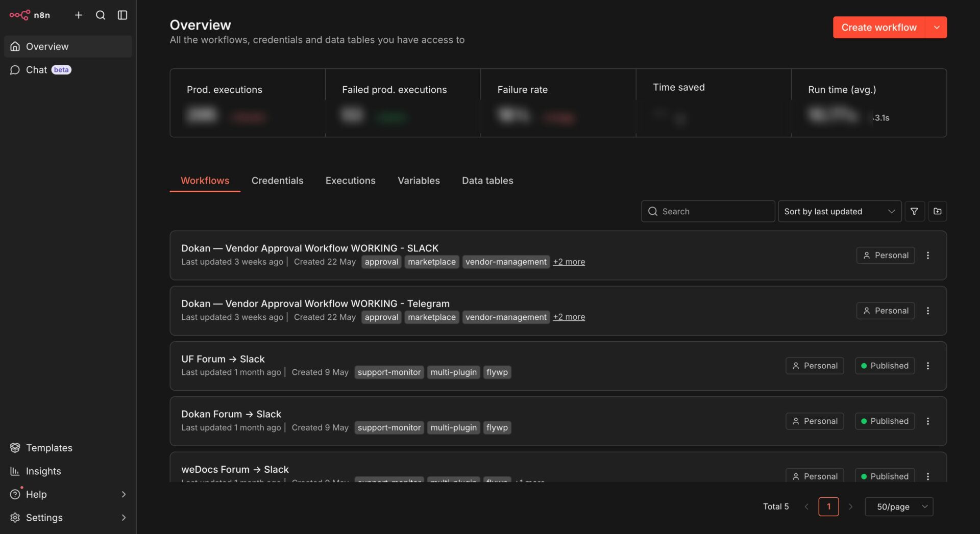Click the Total 5 count text
This screenshot has width=980, height=534.
776,506
